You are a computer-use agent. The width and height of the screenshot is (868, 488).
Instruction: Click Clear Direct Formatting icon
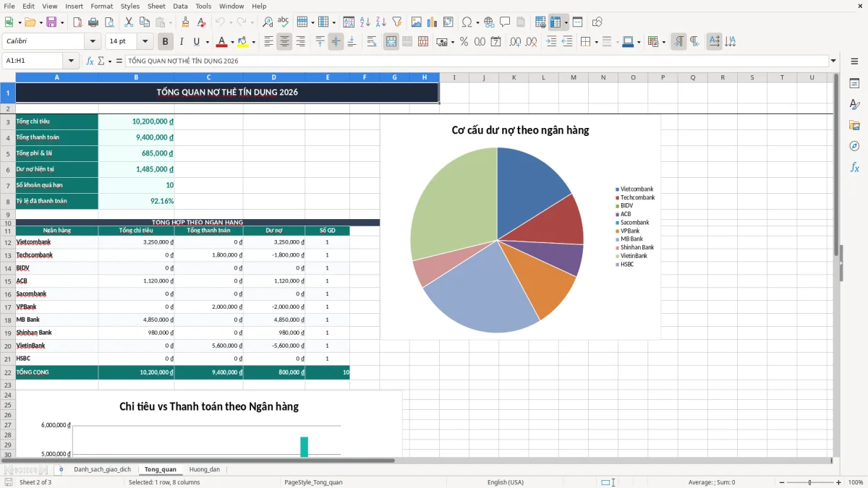202,22
